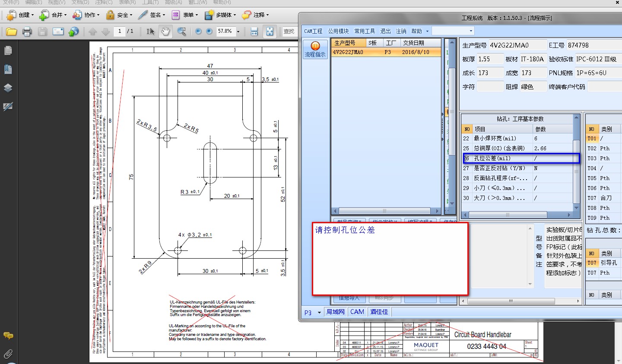Select the T07 引导孔 row

click(604, 263)
